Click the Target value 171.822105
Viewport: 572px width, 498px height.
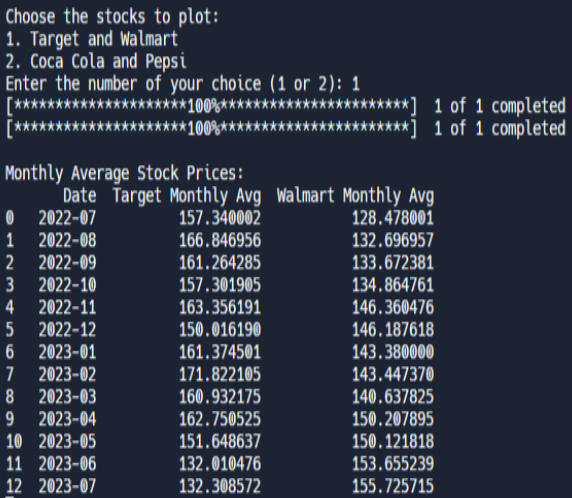pyautogui.click(x=220, y=374)
